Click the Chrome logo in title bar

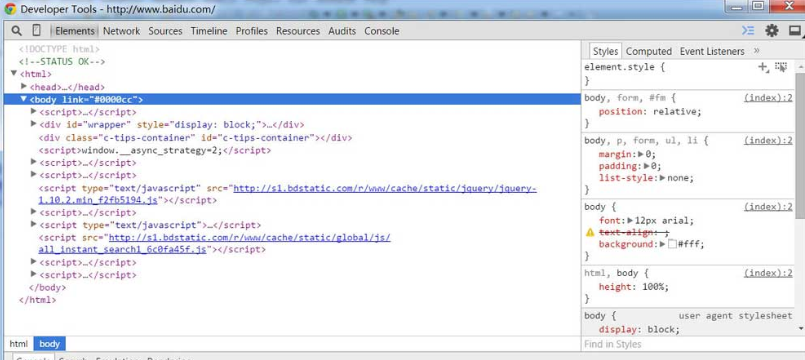10,9
